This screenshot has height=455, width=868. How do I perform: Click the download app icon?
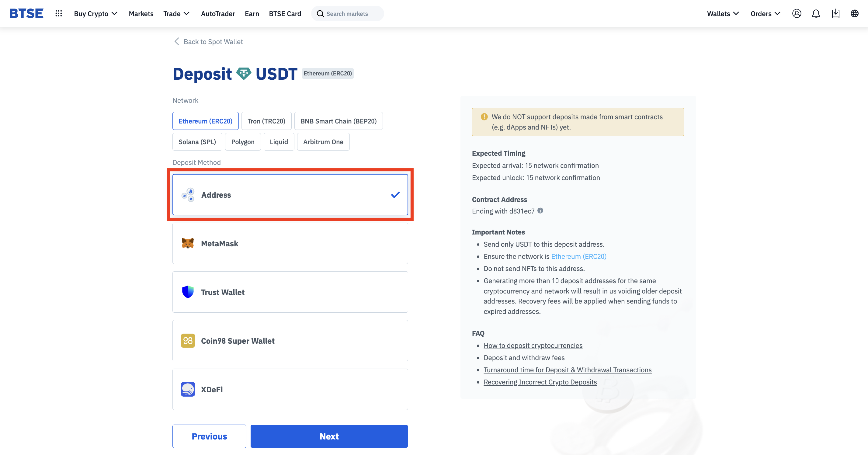[x=835, y=13]
